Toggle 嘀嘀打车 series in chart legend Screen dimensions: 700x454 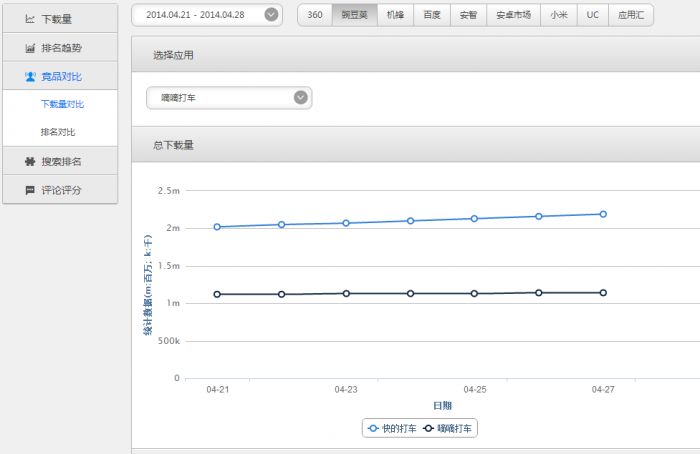[x=447, y=429]
